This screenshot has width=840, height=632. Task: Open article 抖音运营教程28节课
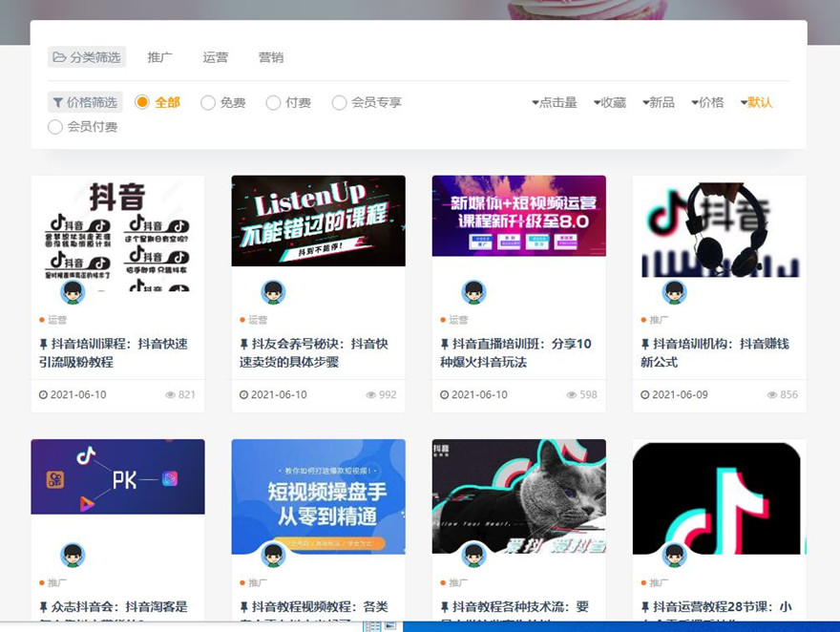coord(716,607)
